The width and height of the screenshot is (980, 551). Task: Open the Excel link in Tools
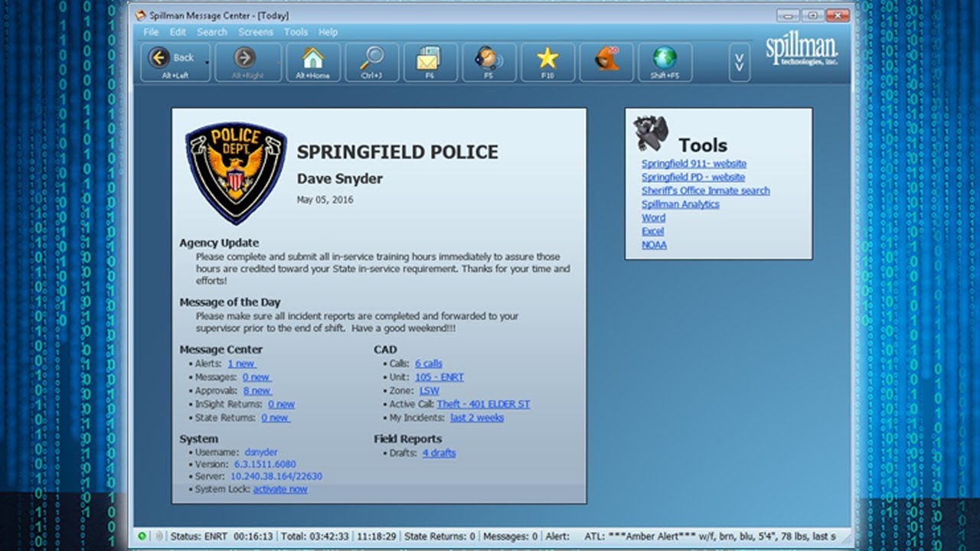tap(653, 231)
